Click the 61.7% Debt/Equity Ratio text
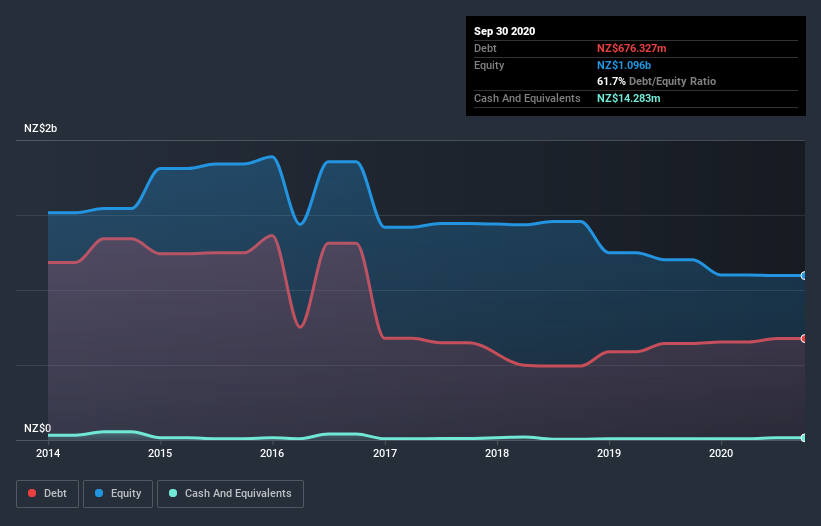 coord(656,81)
